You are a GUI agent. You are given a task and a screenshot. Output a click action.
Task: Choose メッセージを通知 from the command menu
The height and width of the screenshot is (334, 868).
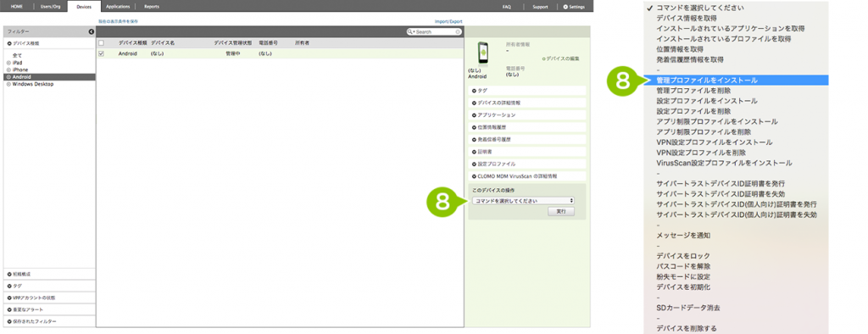(x=683, y=236)
